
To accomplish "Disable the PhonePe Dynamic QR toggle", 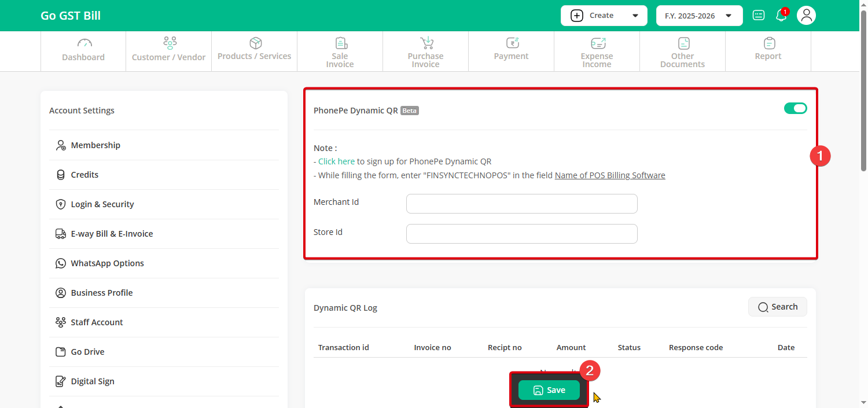I will [795, 108].
